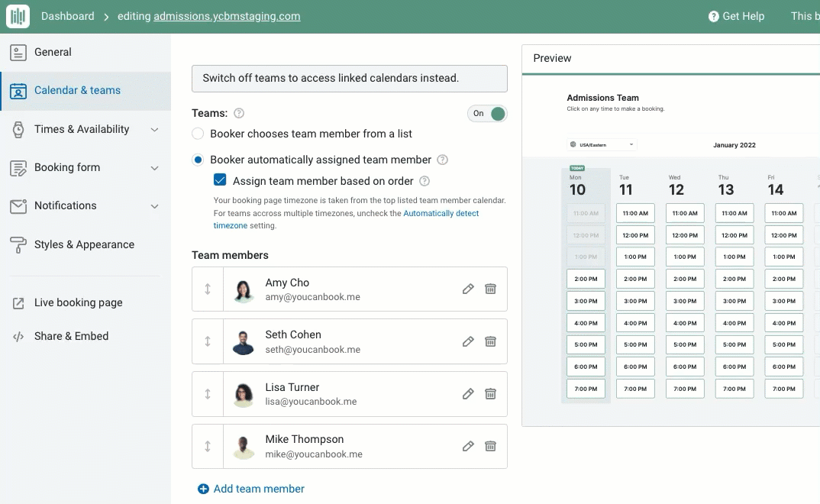Click the reorder handle for Lisa Turner
The image size is (820, 504).
pos(208,394)
